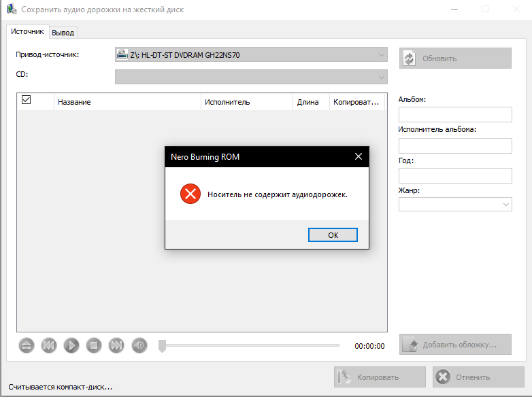The width and height of the screenshot is (532, 397).
Task: Click the status text Считывается компакт-диск
Action: [x=60, y=387]
